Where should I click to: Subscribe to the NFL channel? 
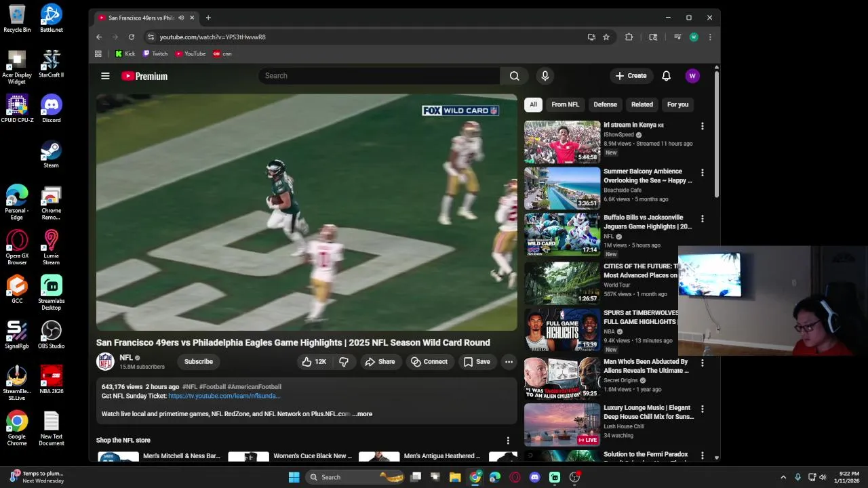[x=199, y=362]
